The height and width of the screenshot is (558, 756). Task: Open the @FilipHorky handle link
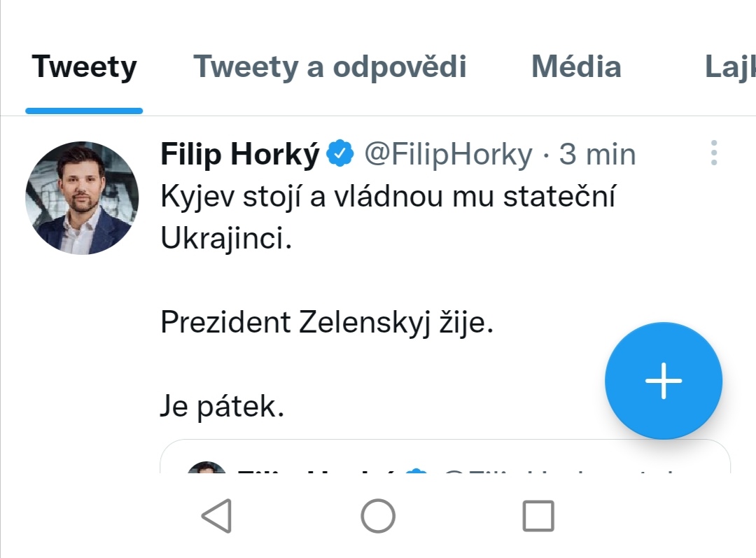[x=448, y=155]
